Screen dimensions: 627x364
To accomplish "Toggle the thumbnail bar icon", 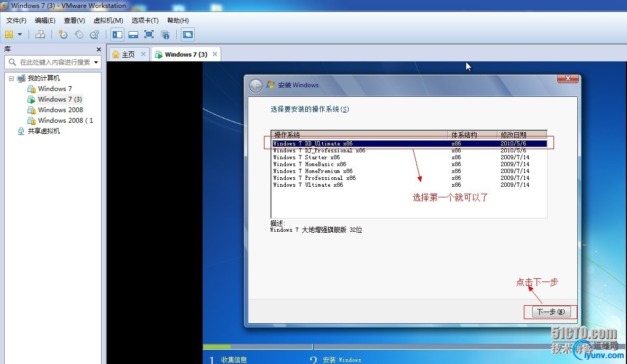I will pos(133,34).
